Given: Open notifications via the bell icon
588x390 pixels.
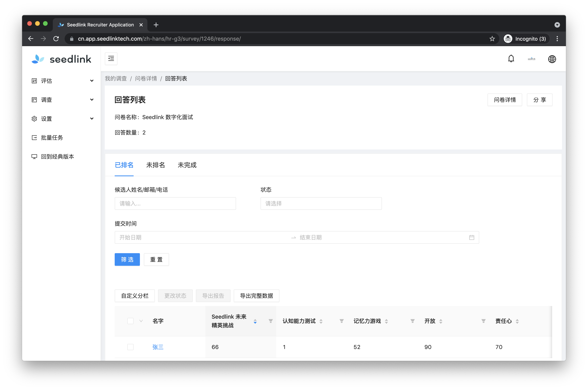Looking at the screenshot, I should point(511,59).
